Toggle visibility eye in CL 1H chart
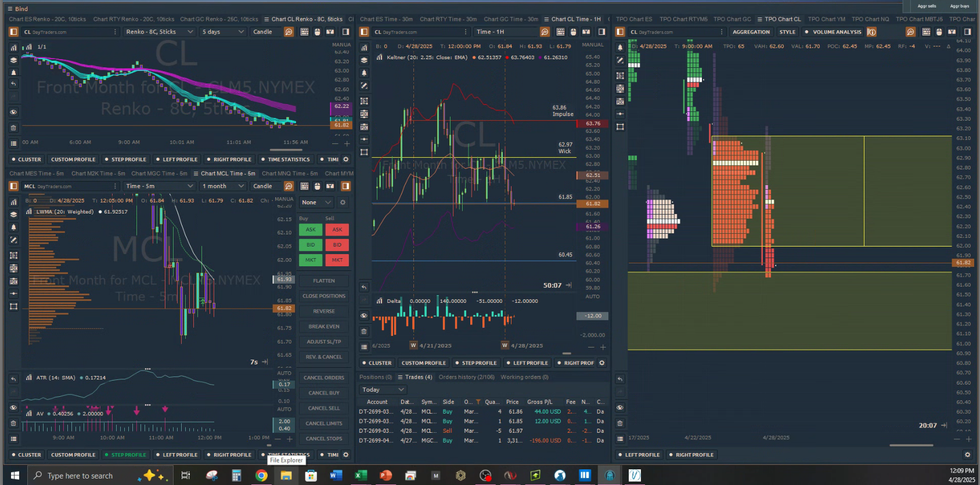Image resolution: width=980 pixels, height=485 pixels. pyautogui.click(x=364, y=316)
